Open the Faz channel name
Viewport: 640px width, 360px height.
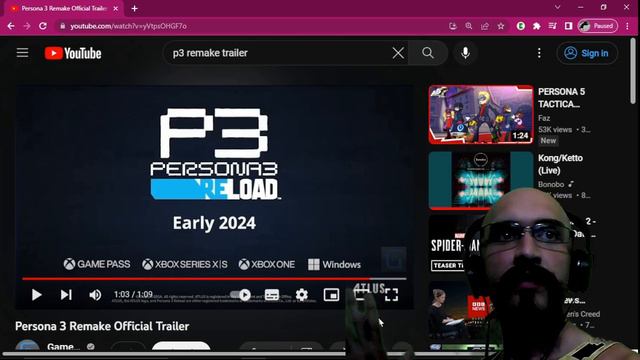point(544,118)
